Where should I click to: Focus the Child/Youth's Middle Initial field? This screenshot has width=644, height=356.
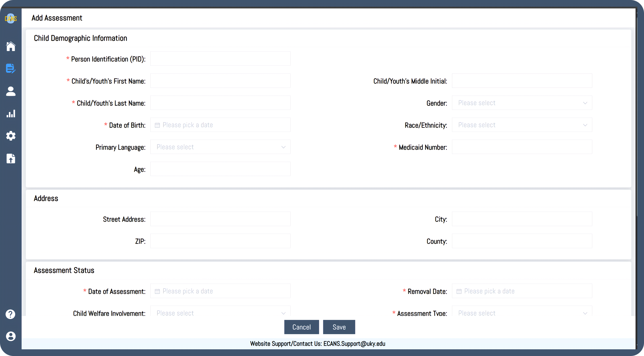[x=522, y=81]
